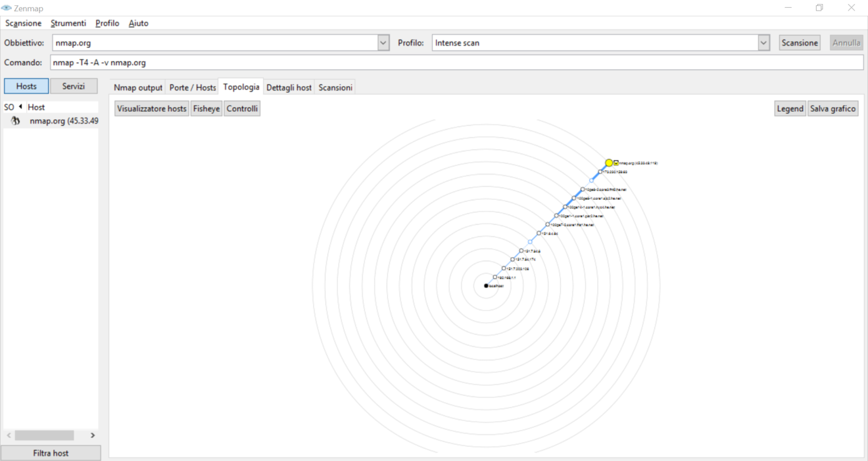The height and width of the screenshot is (461, 868).
Task: Click the localhost node at the graph center
Action: click(x=487, y=285)
